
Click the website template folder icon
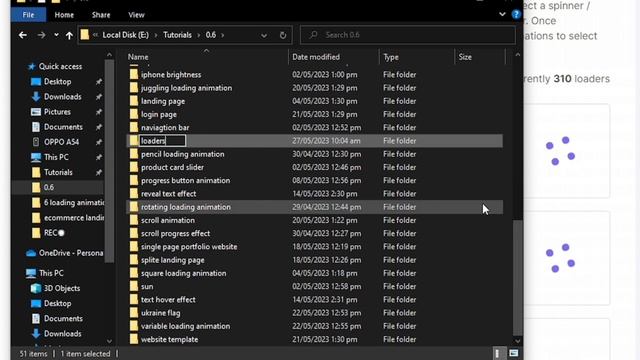(134, 339)
